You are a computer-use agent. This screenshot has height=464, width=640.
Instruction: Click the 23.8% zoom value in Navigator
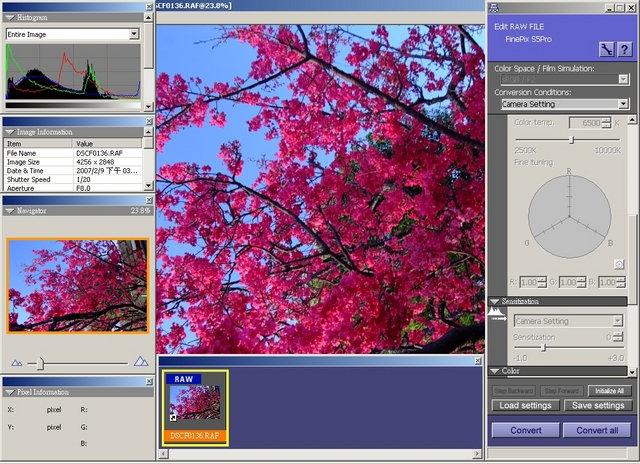tap(140, 211)
